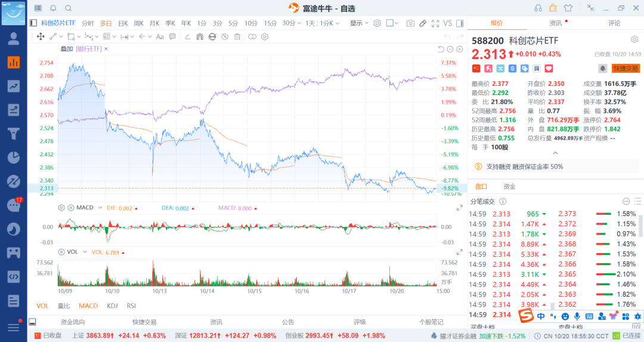Open chat messages icon with 17 badge

point(14,205)
